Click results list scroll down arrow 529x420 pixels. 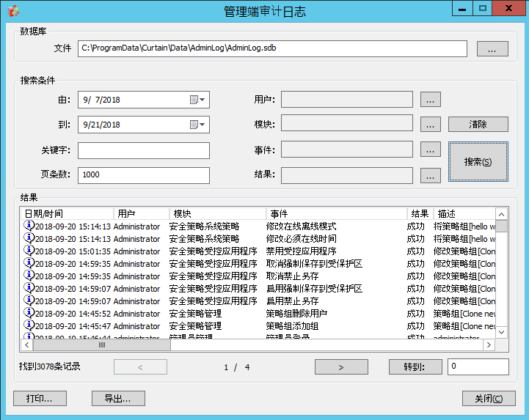pos(501,332)
